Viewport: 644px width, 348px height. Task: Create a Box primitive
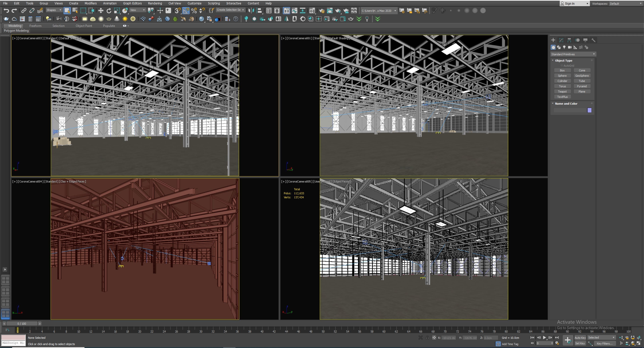(x=562, y=70)
